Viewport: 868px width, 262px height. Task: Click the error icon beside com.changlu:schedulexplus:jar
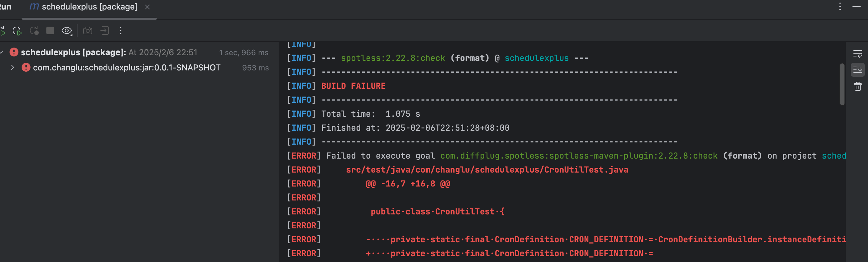click(x=26, y=68)
